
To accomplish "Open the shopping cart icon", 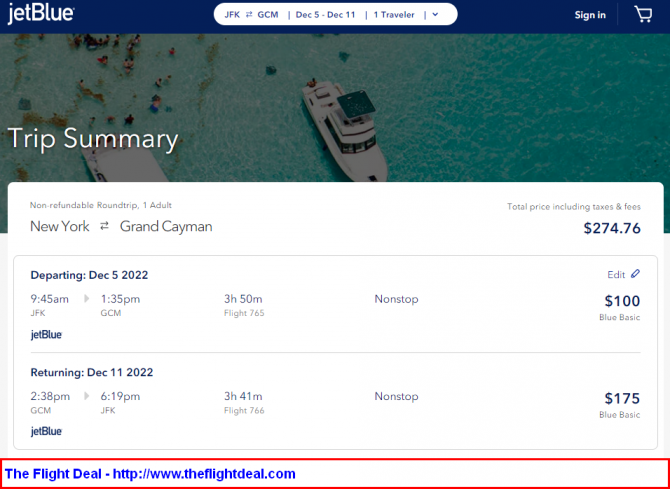I will (x=643, y=15).
